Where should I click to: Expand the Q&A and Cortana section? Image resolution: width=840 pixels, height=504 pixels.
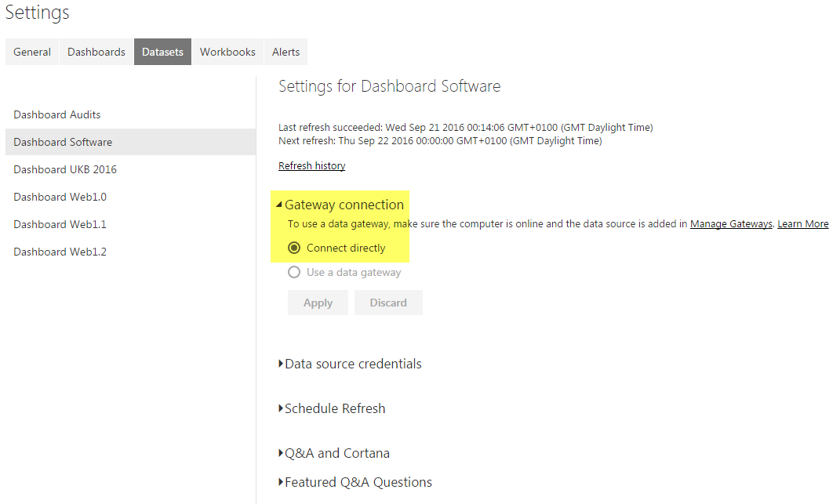coord(334,453)
